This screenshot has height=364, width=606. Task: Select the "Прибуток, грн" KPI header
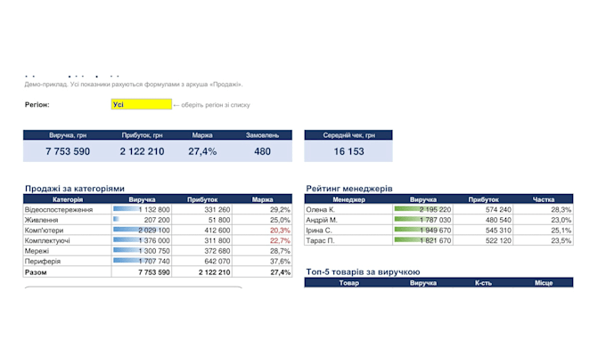pos(142,135)
